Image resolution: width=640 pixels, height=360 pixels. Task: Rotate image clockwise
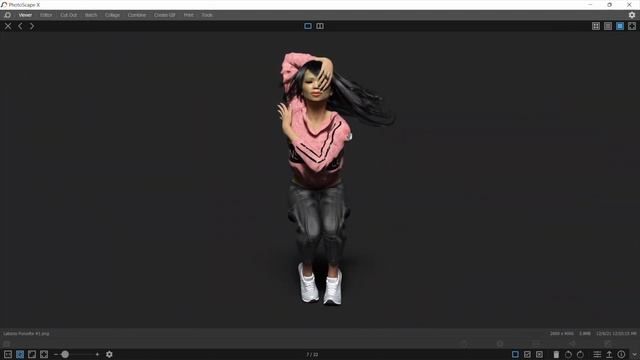[x=580, y=354]
